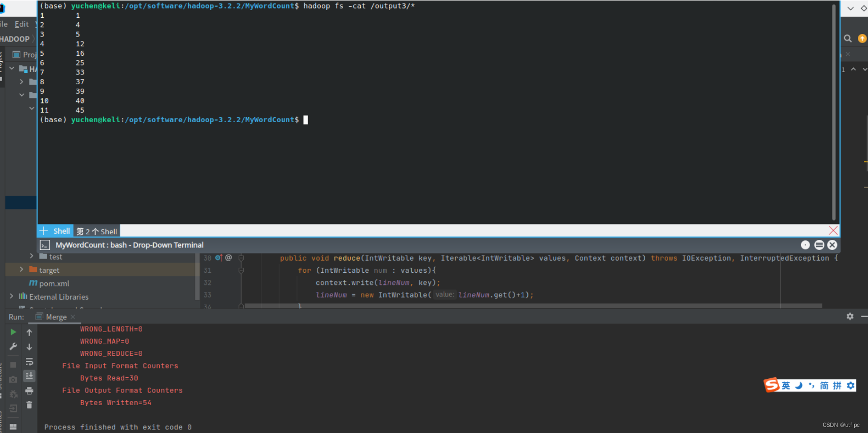
Task: Open the Edit menu in IDE
Action: (x=22, y=24)
